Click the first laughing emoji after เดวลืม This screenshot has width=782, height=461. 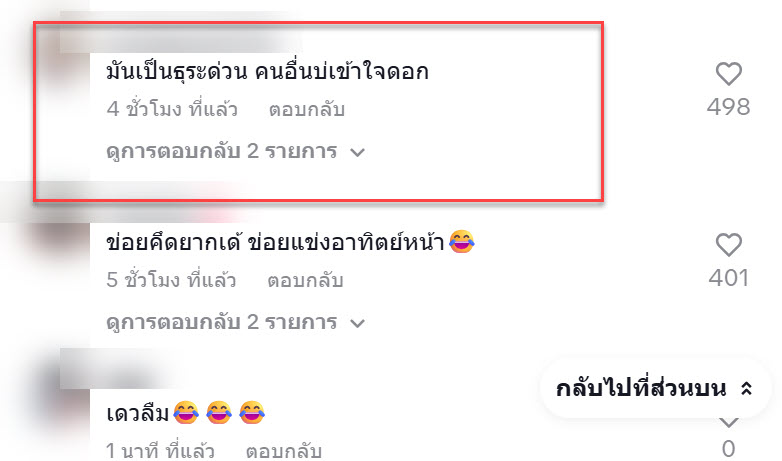pyautogui.click(x=186, y=413)
